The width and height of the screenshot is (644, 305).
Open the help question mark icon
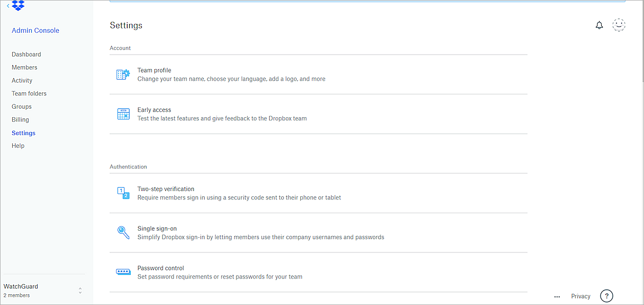click(606, 296)
